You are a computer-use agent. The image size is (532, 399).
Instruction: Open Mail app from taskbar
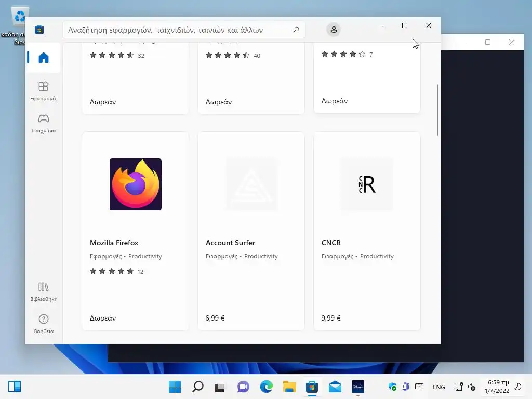[x=335, y=387]
